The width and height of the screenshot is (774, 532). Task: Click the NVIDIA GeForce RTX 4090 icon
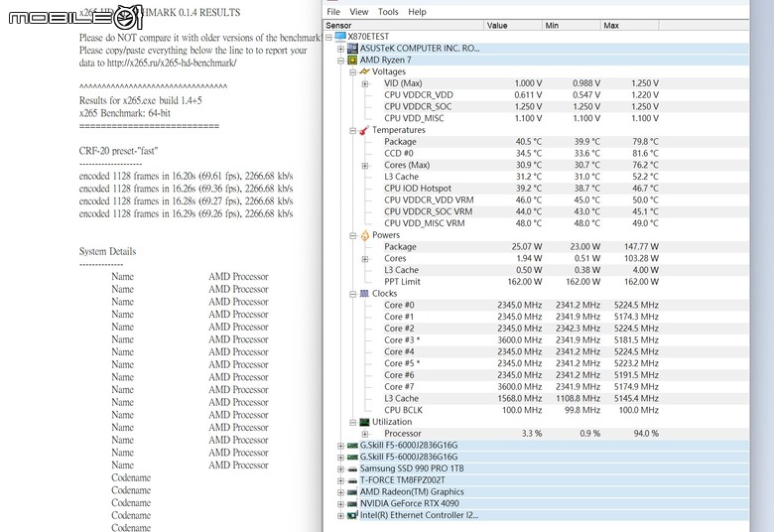[352, 504]
